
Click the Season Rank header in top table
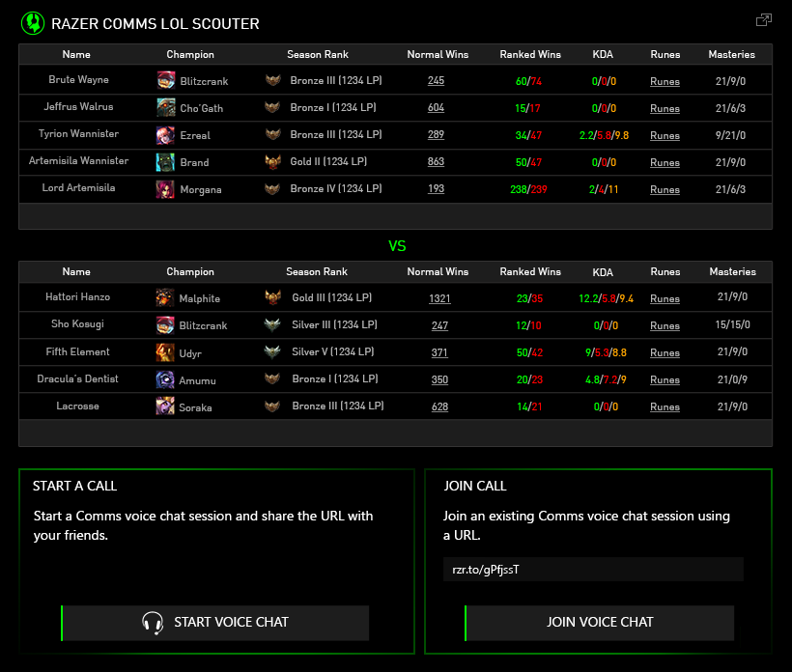[318, 54]
